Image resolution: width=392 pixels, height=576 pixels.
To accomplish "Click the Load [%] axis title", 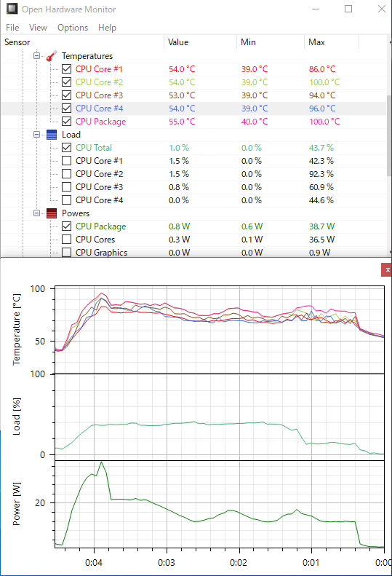I will (x=17, y=417).
